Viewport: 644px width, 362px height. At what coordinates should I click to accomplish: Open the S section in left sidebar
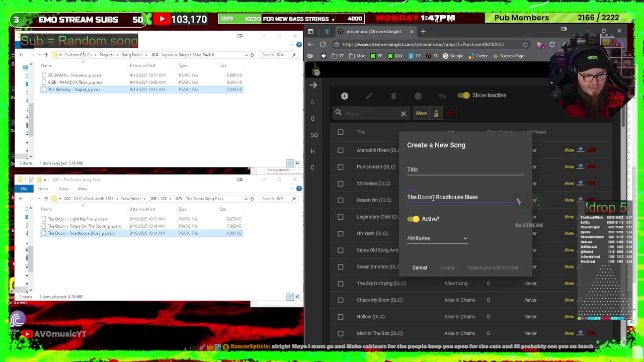[x=312, y=102]
